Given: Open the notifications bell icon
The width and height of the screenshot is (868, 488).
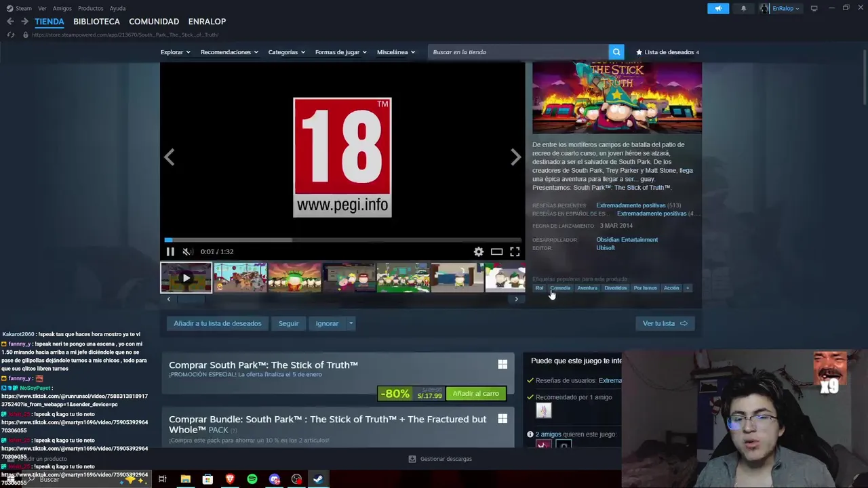Looking at the screenshot, I should (743, 8).
